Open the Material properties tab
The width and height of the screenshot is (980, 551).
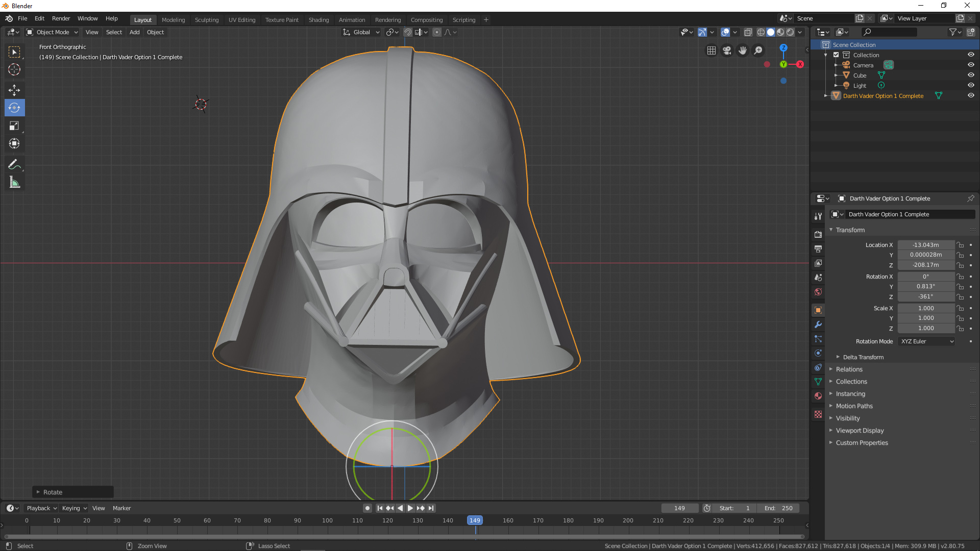click(x=818, y=396)
